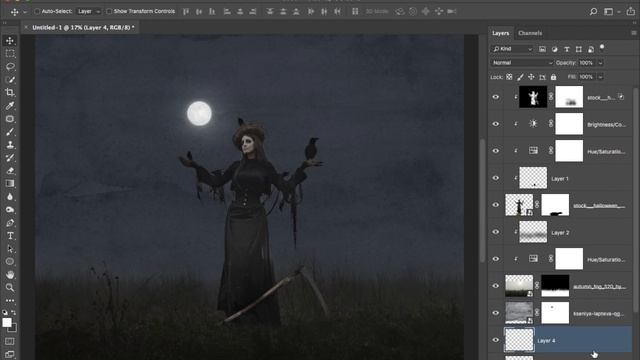
Task: Select the Quick Selection tool
Action: pos(10,80)
